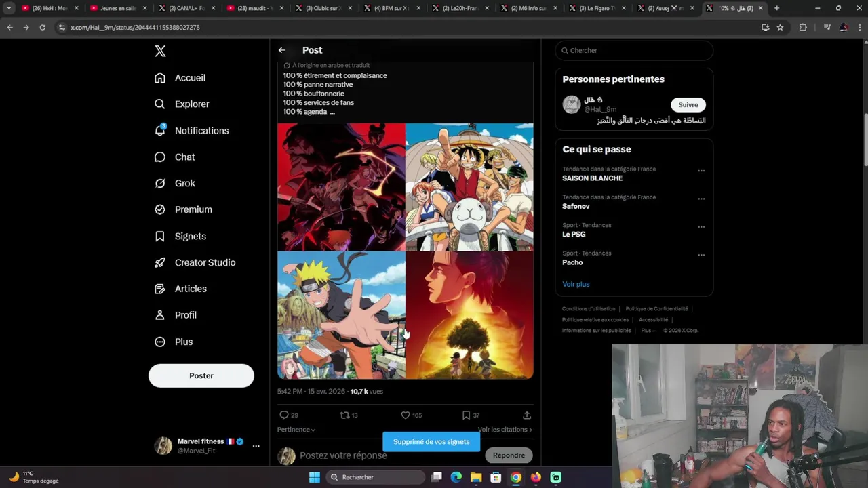Open Creator Studio rocket icon

pyautogui.click(x=160, y=263)
